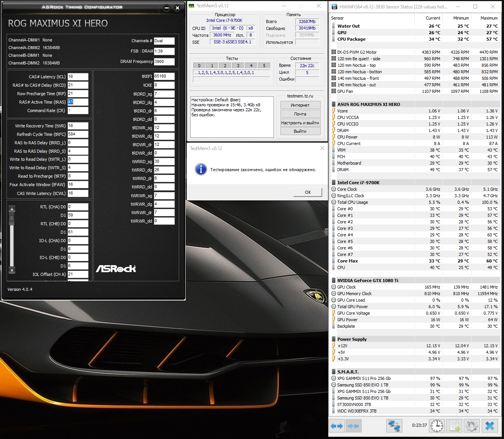Click the testmem.tz.ru link label
The width and height of the screenshot is (504, 439).
(x=300, y=96)
